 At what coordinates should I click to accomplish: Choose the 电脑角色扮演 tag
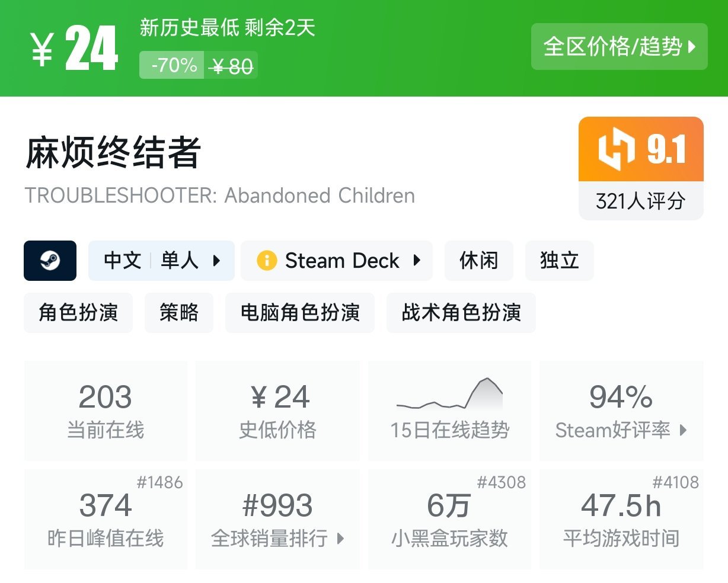pyautogui.click(x=299, y=312)
